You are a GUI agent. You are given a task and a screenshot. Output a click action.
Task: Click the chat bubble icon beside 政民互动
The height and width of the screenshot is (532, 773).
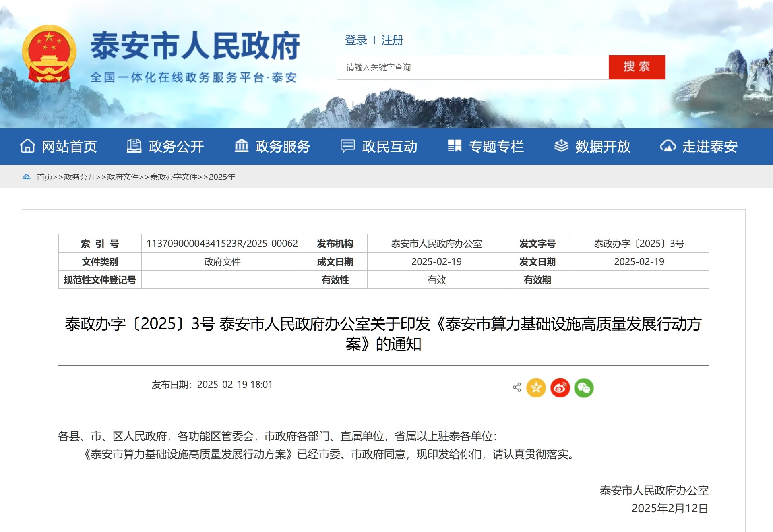click(x=347, y=146)
